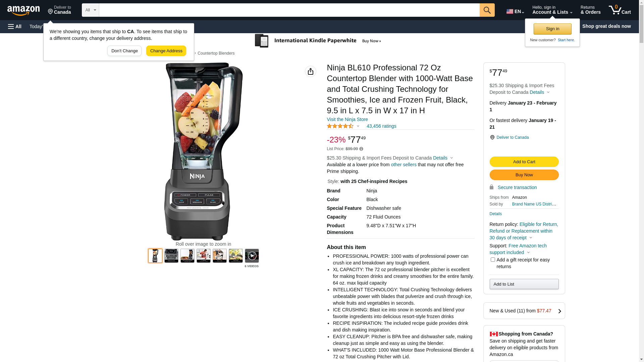Open the Visit the Ninja Store link

(347, 119)
